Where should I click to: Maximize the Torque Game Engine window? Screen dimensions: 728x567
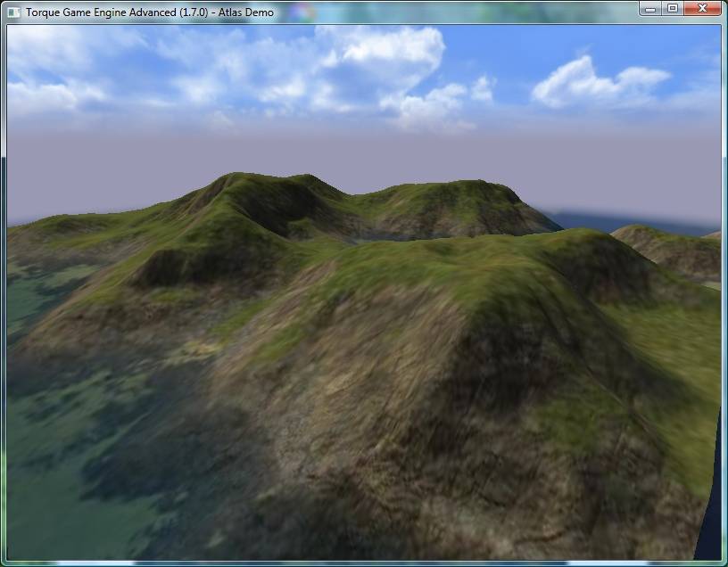(672, 9)
